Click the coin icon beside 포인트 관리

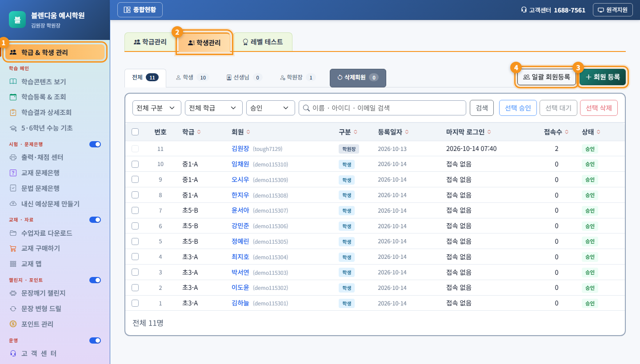(13, 324)
